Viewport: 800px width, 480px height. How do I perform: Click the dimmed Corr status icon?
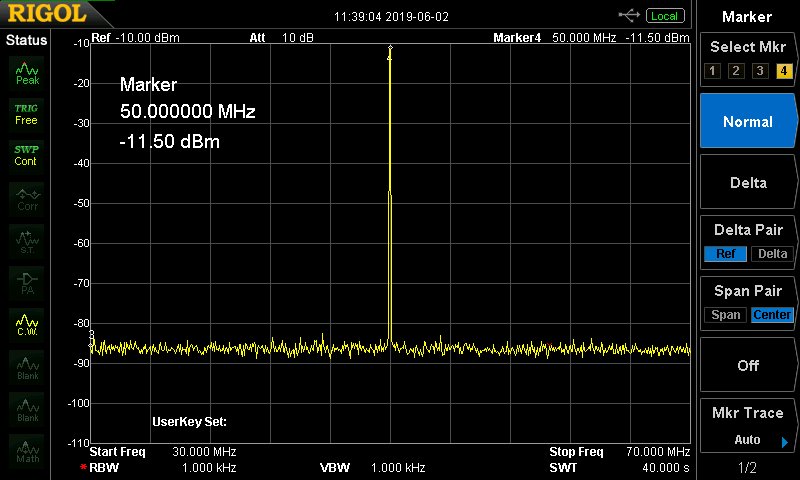27,199
